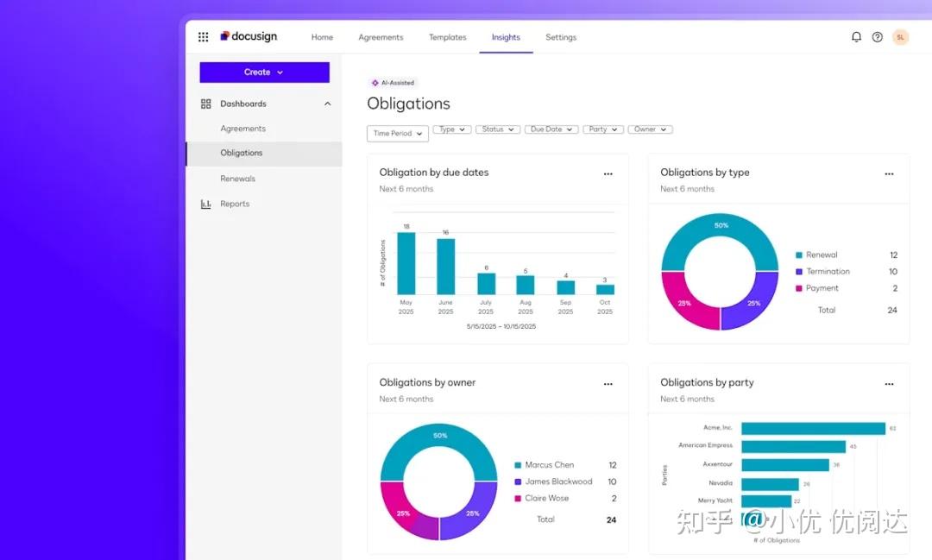Open the Due Date filter
The image size is (932, 560).
[551, 129]
